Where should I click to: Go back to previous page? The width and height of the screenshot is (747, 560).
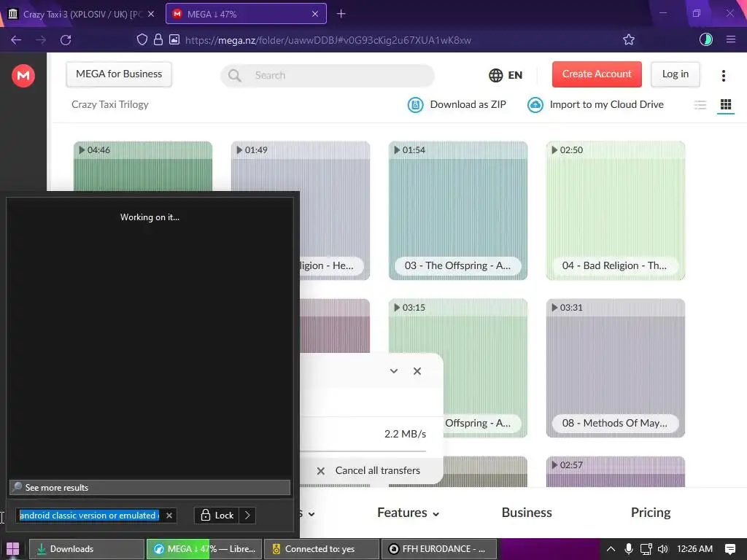coord(16,40)
